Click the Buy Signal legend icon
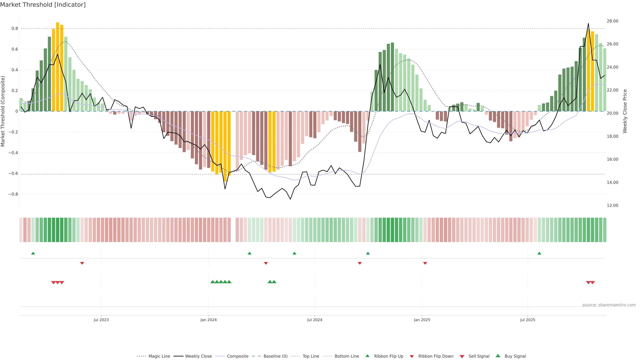This screenshot has width=644, height=362. (x=498, y=356)
